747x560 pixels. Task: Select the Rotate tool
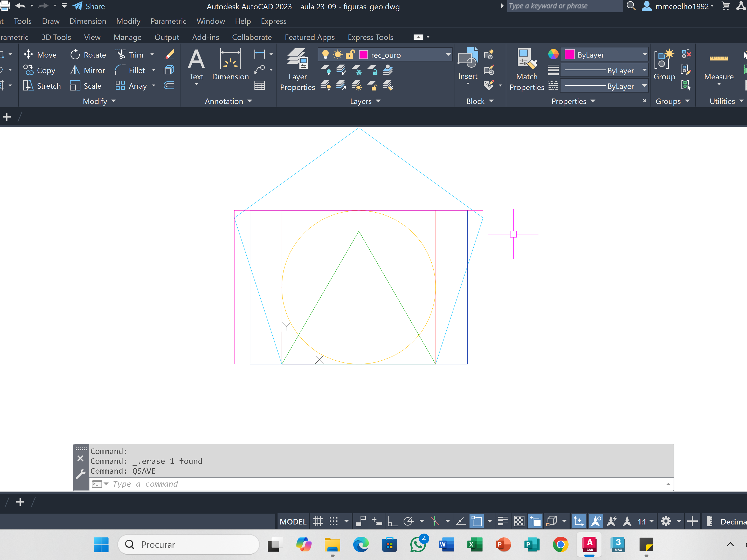[x=88, y=55]
